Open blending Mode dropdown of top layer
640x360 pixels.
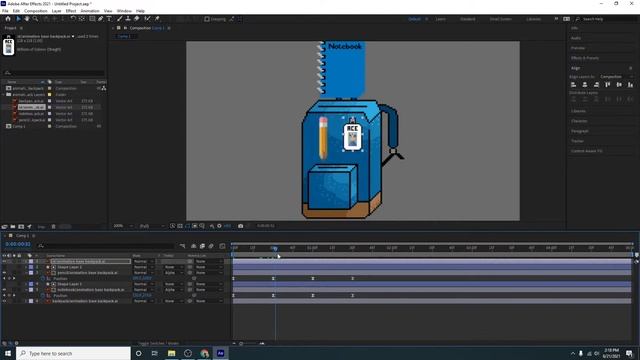coord(144,261)
